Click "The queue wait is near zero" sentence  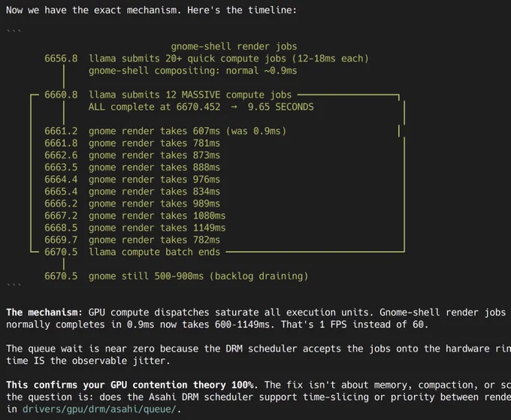pos(80,349)
